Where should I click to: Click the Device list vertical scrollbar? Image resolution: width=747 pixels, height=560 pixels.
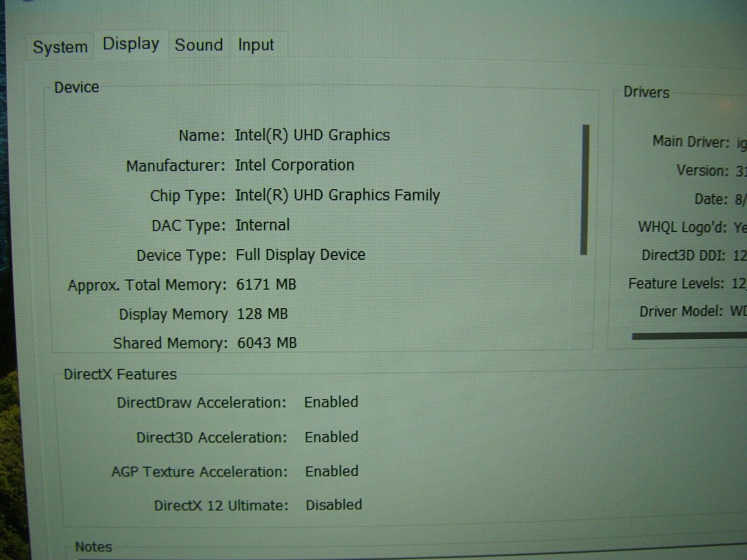pyautogui.click(x=585, y=189)
